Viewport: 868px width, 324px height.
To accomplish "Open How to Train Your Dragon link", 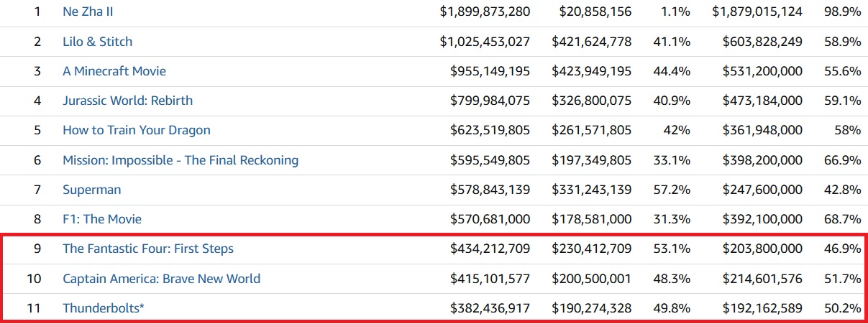I will (x=137, y=130).
